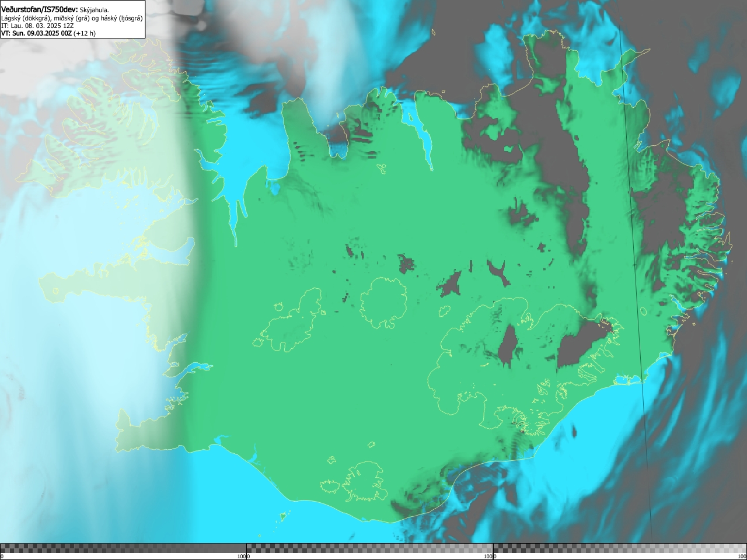Image resolution: width=747 pixels, height=560 pixels.
Task: Click the 'VT: Sun. 09.03.2025 00Z (+12 h)' line
Action: (48, 33)
